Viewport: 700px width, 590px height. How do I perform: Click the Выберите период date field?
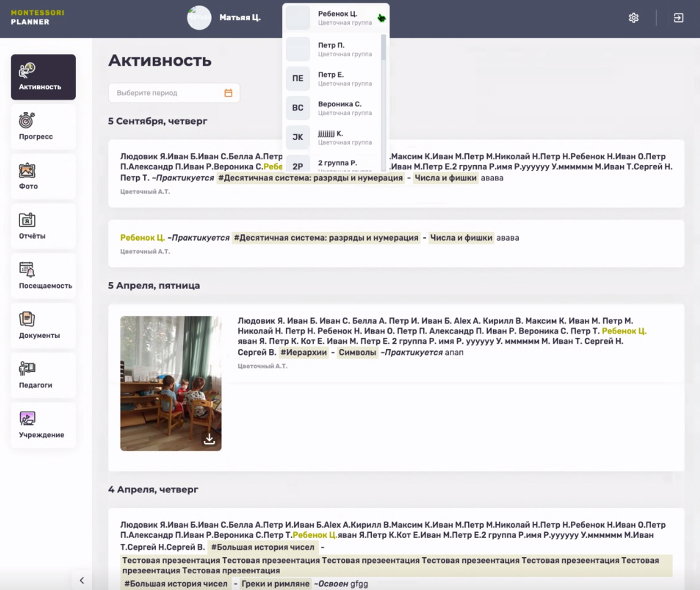(174, 93)
